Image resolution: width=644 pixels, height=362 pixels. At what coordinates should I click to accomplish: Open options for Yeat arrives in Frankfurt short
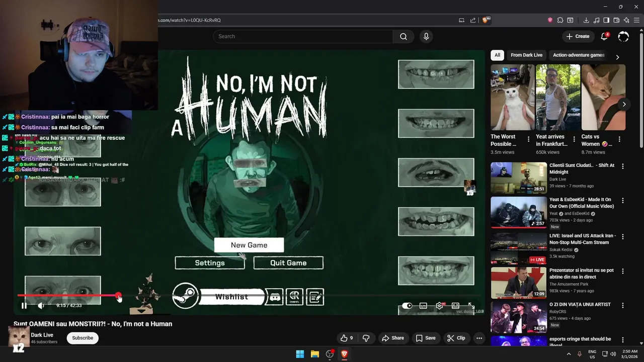coord(574,139)
